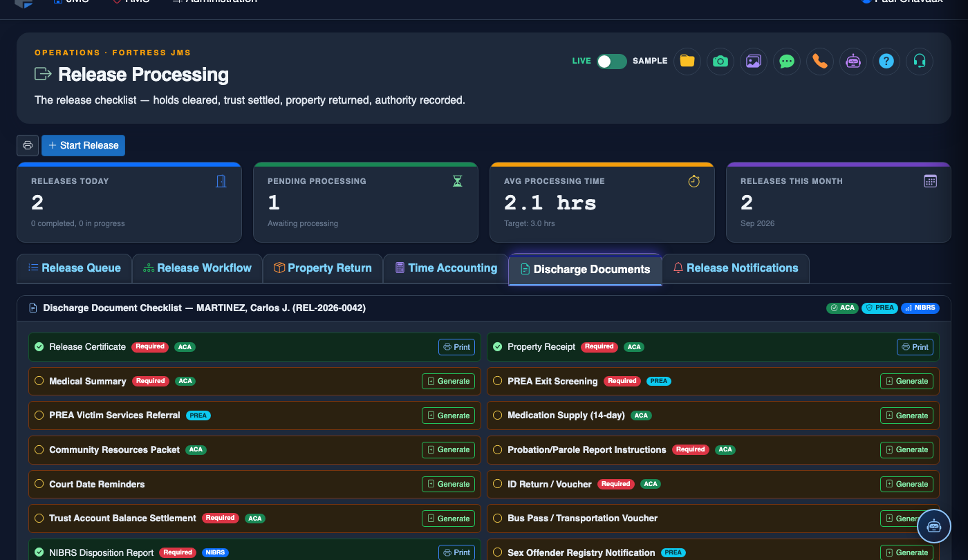968x560 pixels.
Task: Click the Start Release button
Action: 83,145
